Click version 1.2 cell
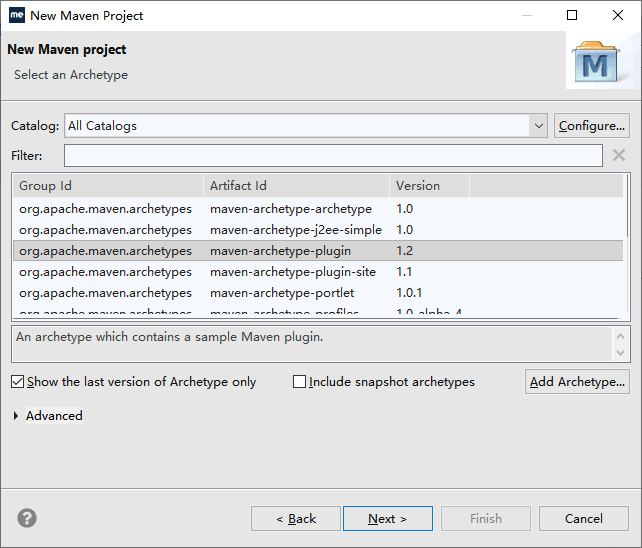This screenshot has height=548, width=642. (405, 251)
